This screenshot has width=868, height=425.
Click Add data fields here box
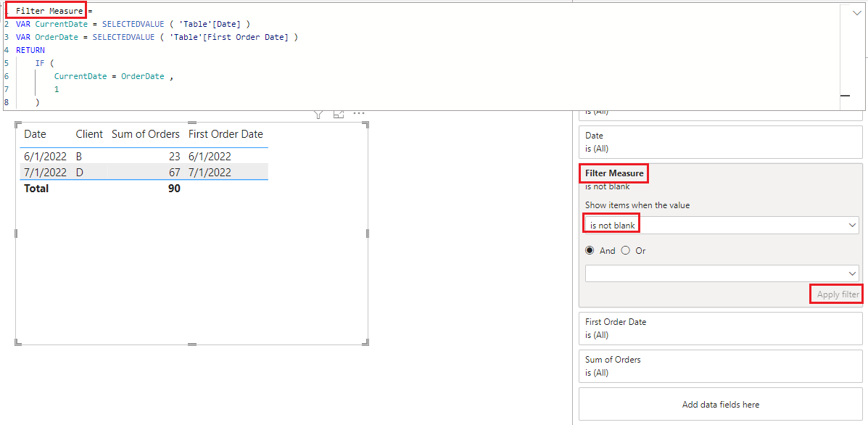pyautogui.click(x=720, y=405)
